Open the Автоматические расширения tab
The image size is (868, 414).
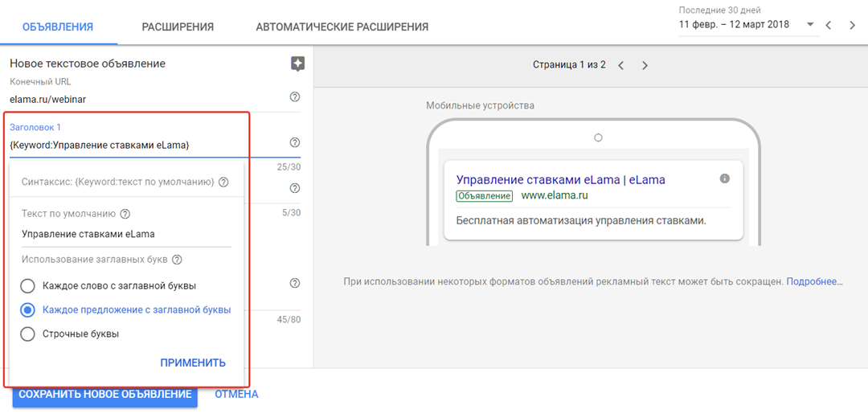[x=342, y=27]
